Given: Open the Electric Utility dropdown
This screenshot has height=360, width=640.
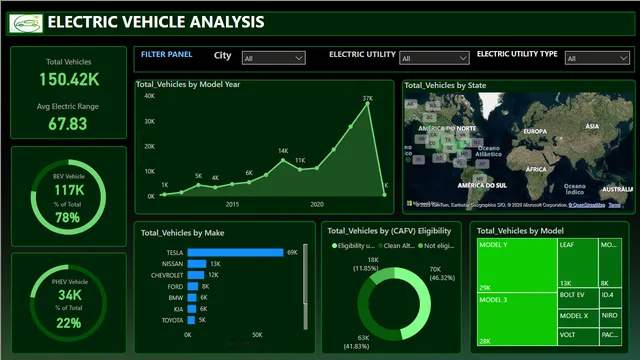Looking at the screenshot, I should (x=434, y=58).
